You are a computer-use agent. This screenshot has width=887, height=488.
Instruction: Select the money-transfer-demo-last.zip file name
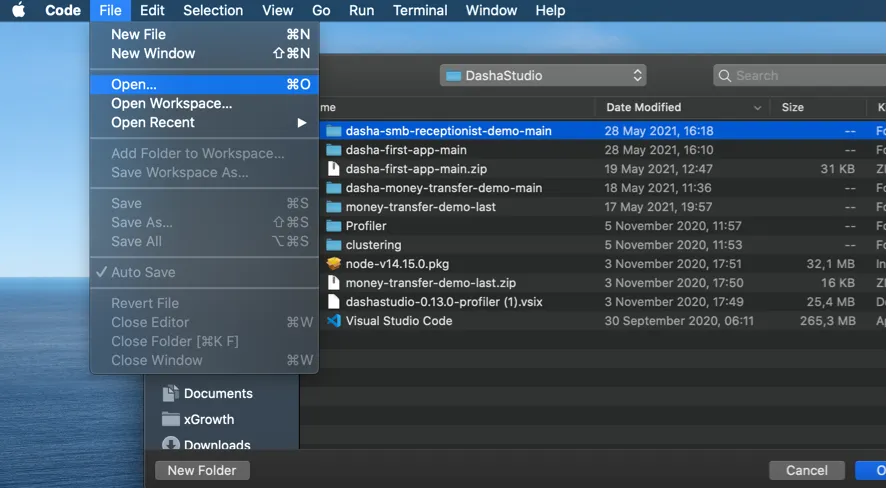[x=430, y=283]
